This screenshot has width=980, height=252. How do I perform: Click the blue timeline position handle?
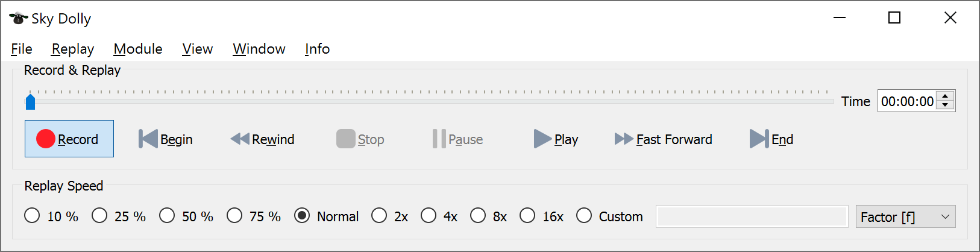pos(30,102)
